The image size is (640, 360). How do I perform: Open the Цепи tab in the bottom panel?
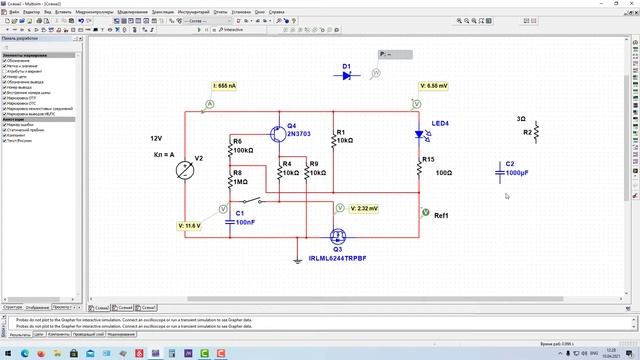(x=38, y=334)
